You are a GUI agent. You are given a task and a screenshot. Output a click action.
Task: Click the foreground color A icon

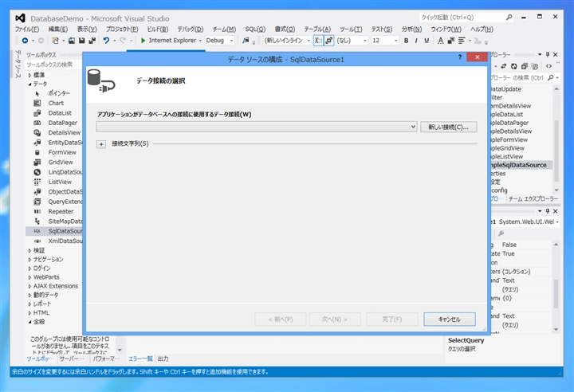tap(440, 41)
